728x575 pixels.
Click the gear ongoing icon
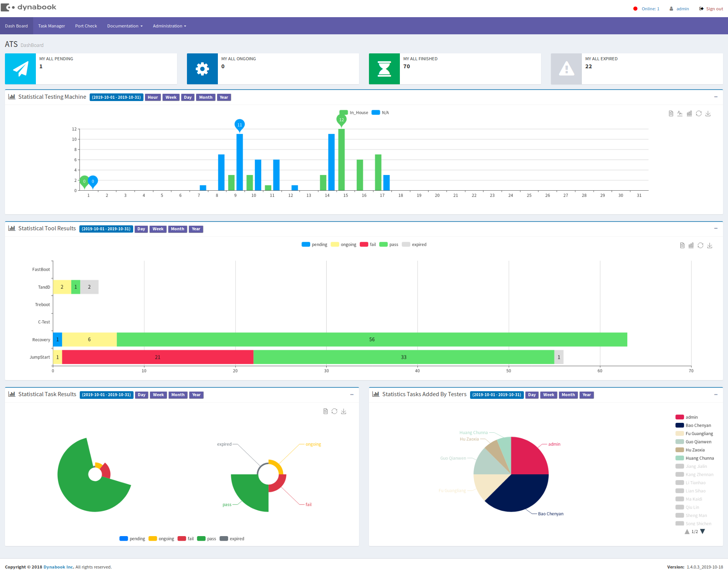click(202, 69)
